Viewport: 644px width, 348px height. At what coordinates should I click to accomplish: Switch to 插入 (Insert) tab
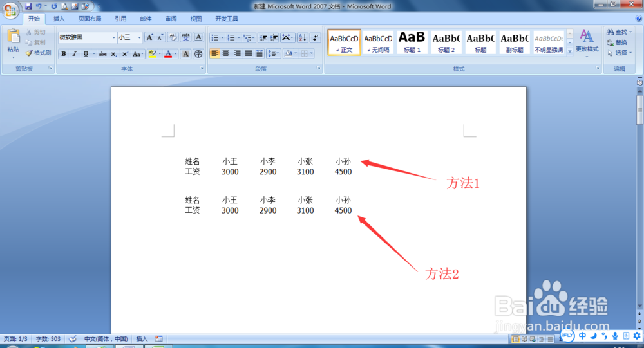click(59, 19)
